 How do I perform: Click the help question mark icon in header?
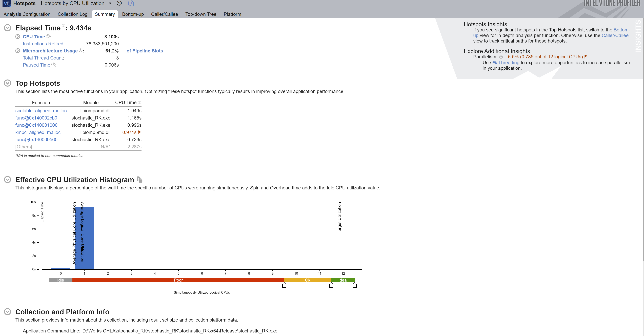(119, 3)
